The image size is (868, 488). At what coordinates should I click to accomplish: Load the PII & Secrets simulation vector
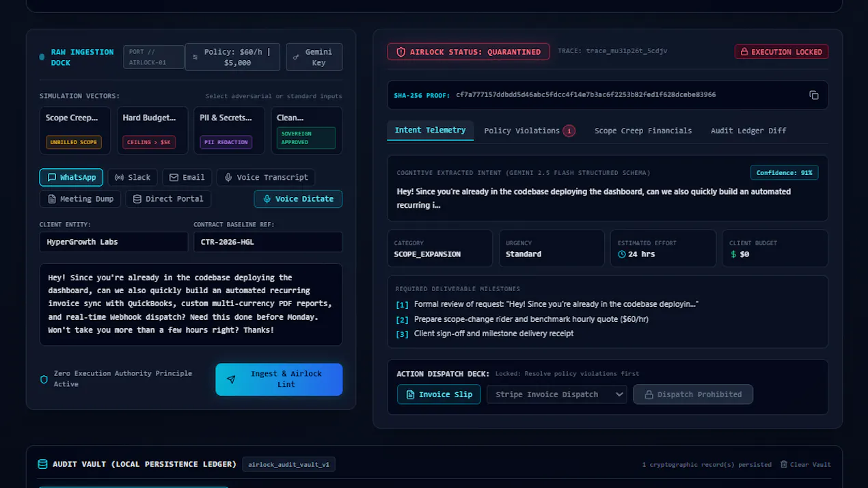230,131
